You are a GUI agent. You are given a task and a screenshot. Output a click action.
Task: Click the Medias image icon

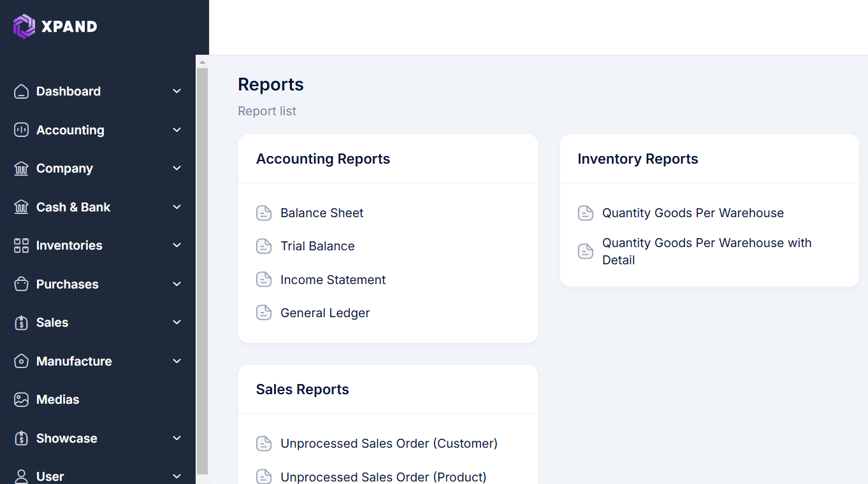coord(21,400)
